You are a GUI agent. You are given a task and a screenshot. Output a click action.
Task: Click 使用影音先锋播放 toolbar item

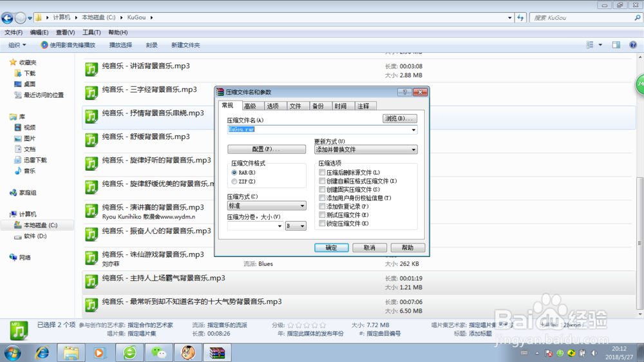68,45
